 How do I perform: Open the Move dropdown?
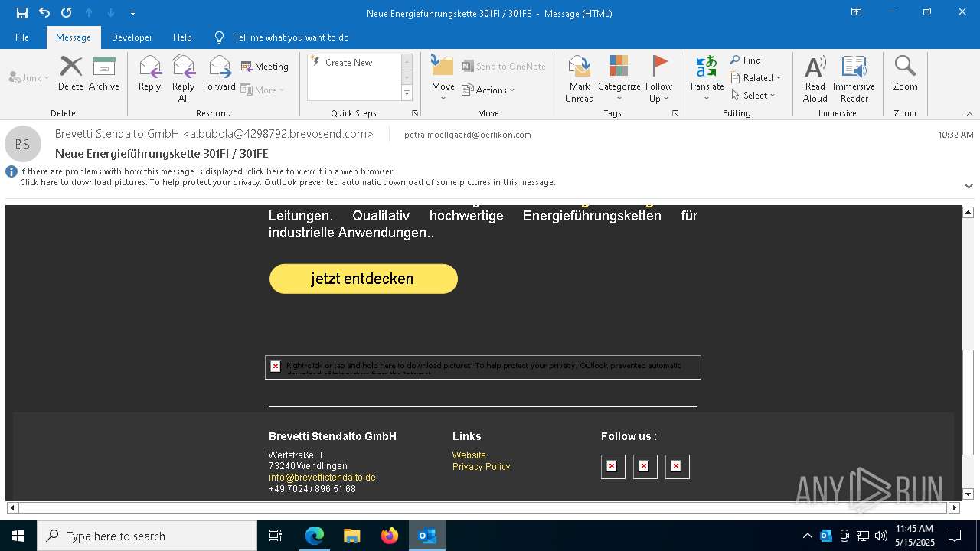(x=443, y=78)
